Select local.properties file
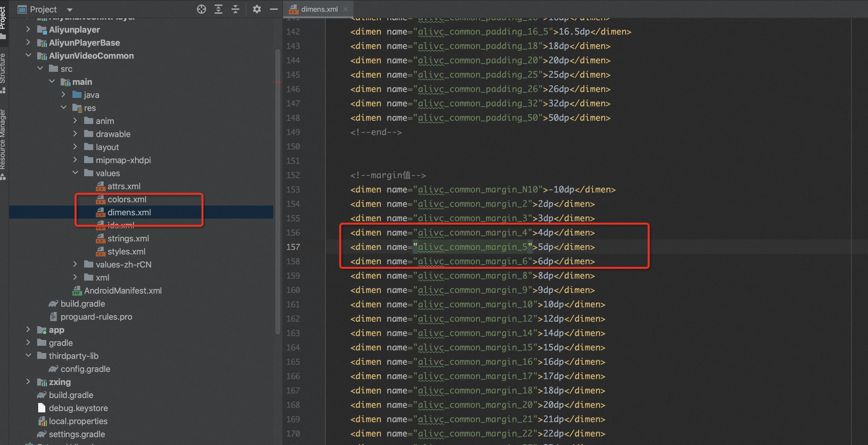The height and width of the screenshot is (445, 868). click(78, 421)
